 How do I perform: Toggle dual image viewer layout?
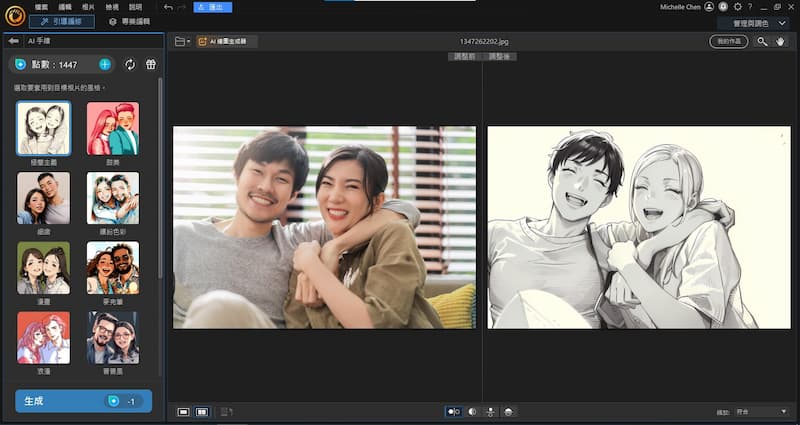point(202,411)
